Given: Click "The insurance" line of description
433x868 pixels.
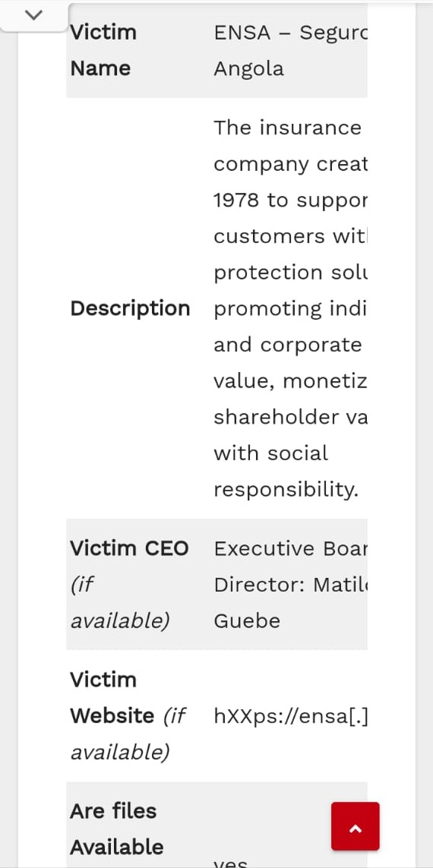Looking at the screenshot, I should coord(287,128).
